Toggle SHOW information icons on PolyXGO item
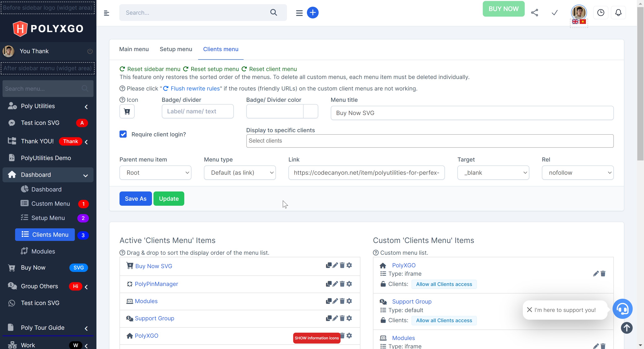This screenshot has height=349, width=644. click(x=316, y=338)
